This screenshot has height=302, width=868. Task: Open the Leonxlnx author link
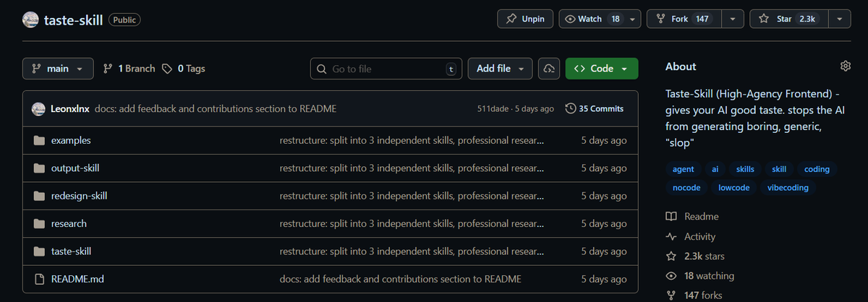pyautogui.click(x=70, y=109)
